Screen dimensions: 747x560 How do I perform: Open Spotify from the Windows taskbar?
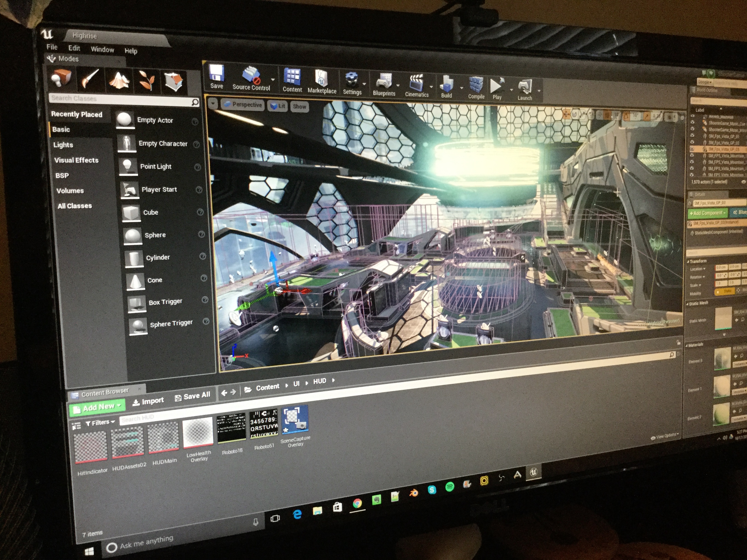[x=449, y=487]
